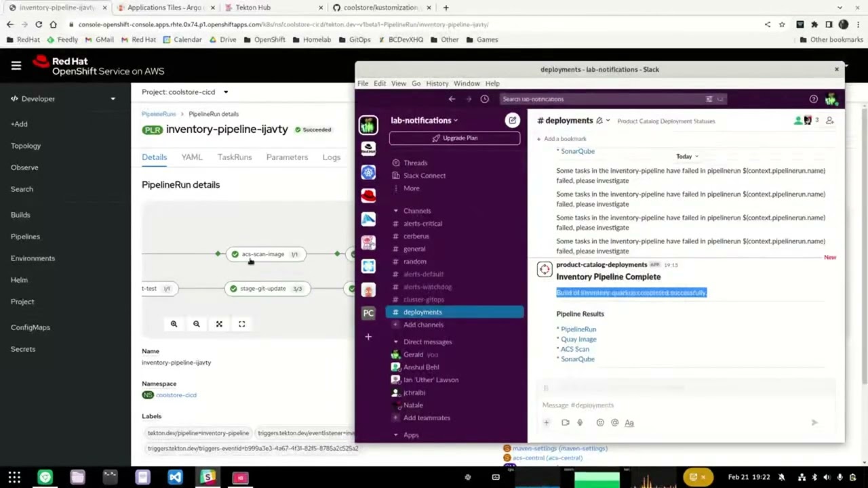This screenshot has width=868, height=488.
Task: Record an audio clip in composer
Action: [580, 422]
